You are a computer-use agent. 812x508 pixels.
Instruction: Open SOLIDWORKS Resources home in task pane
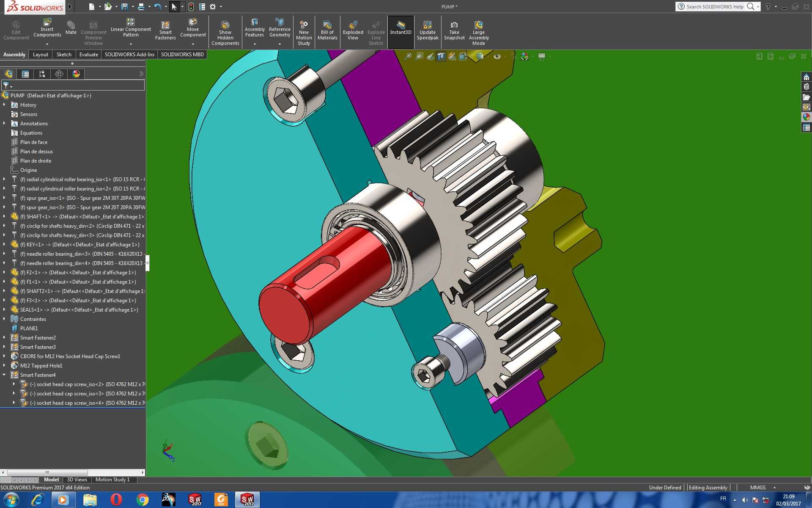(x=806, y=77)
